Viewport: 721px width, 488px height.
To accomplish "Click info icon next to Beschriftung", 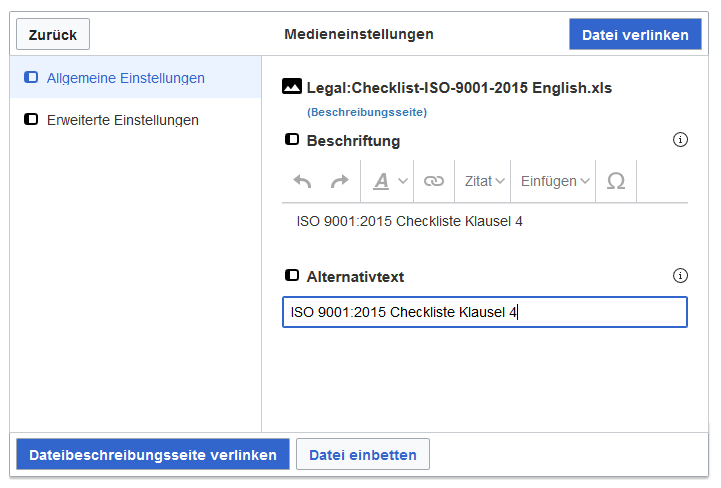I will [680, 139].
